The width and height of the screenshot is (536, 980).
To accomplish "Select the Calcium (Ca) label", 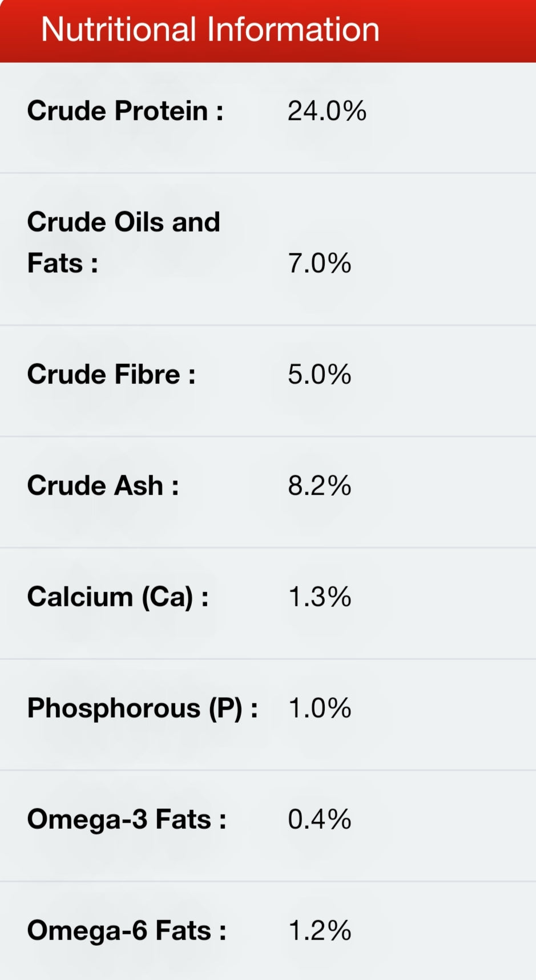I will point(118,597).
